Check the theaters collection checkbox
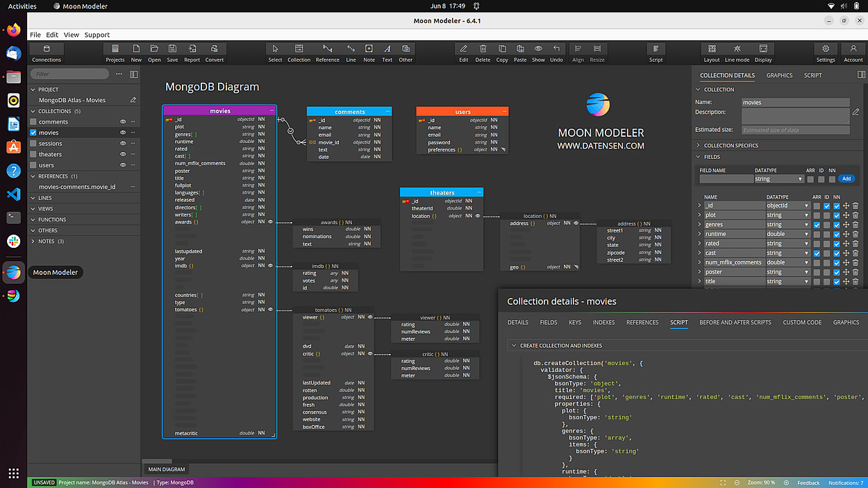 (33, 154)
